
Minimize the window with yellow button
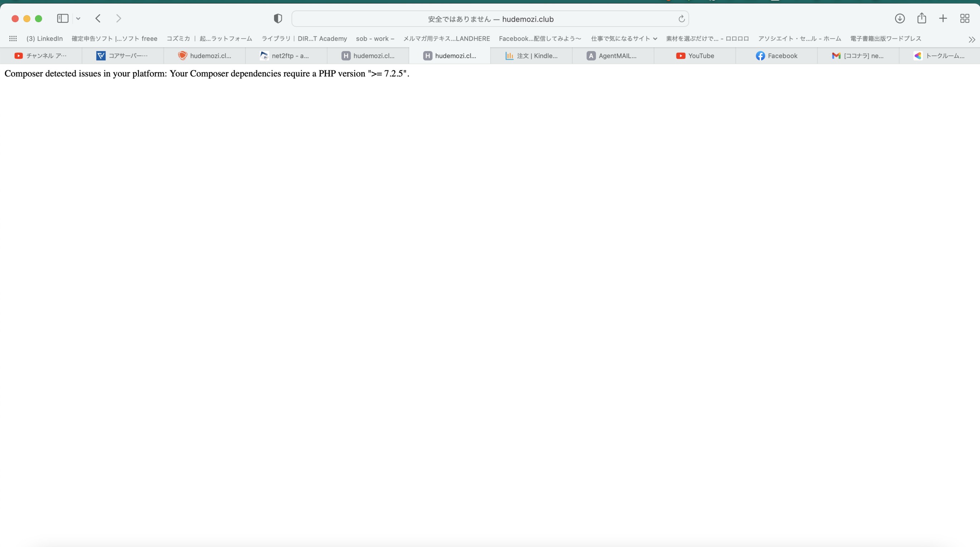click(27, 19)
